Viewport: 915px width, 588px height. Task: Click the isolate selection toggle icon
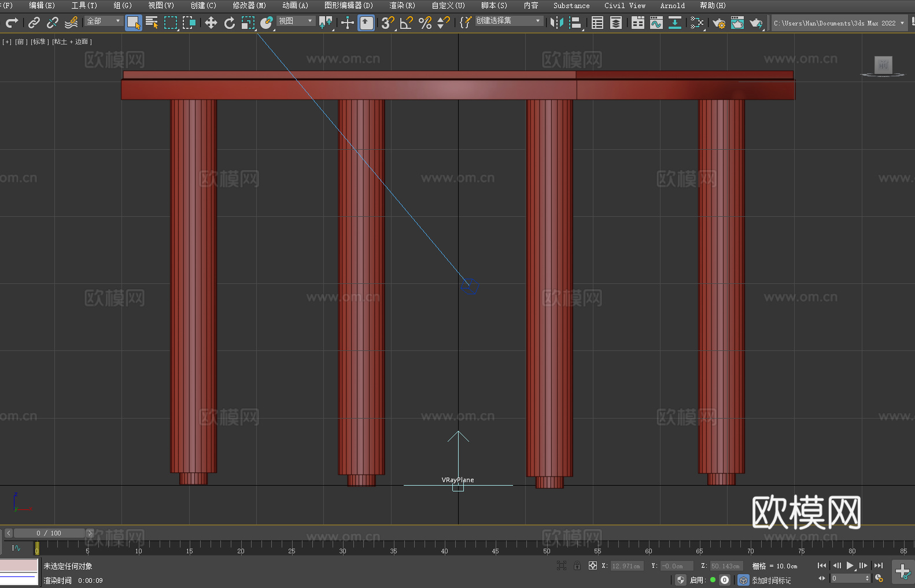pyautogui.click(x=562, y=566)
